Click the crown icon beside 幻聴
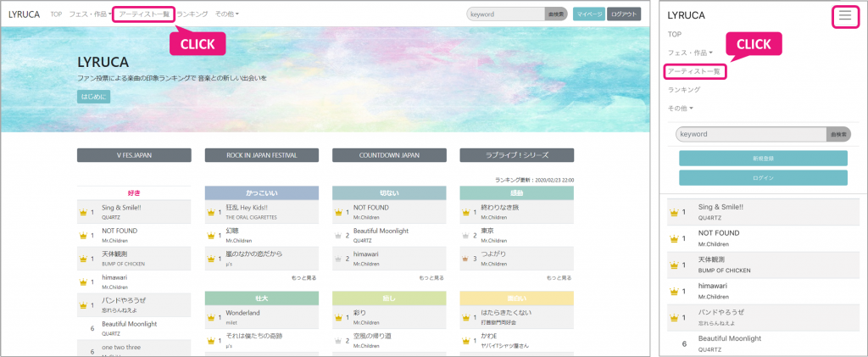The width and height of the screenshot is (868, 357). tap(210, 235)
